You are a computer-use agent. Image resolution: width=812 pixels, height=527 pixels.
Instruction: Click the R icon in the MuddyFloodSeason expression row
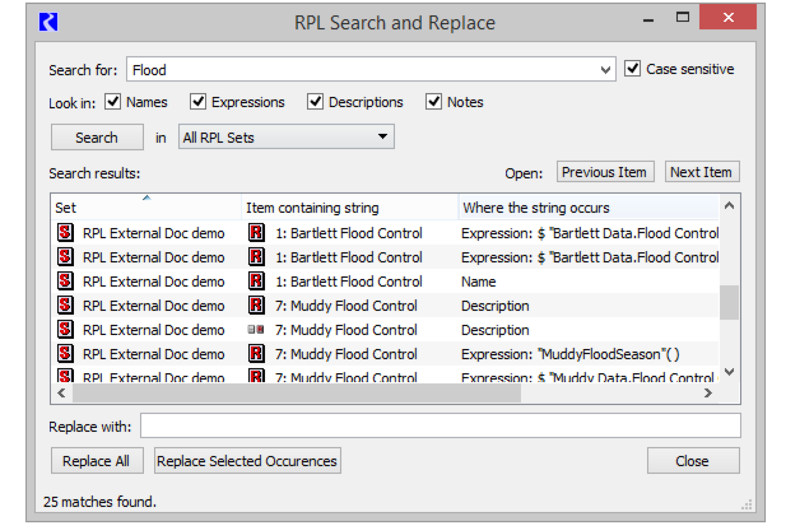pyautogui.click(x=256, y=353)
